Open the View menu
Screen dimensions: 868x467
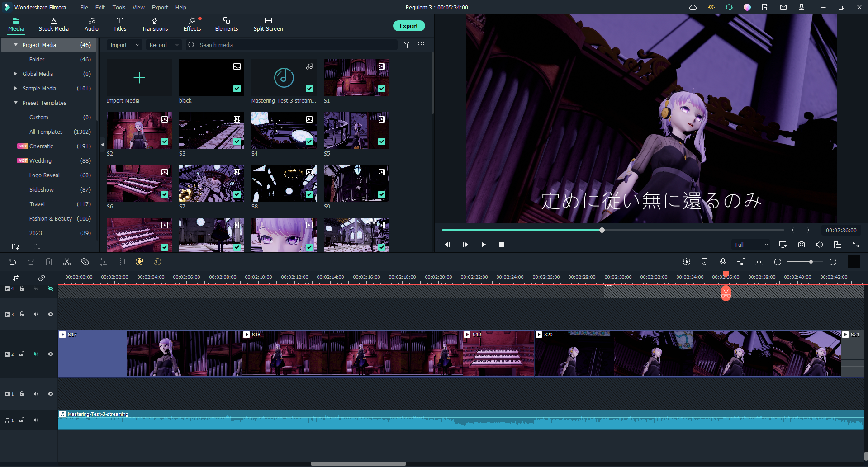pyautogui.click(x=138, y=7)
